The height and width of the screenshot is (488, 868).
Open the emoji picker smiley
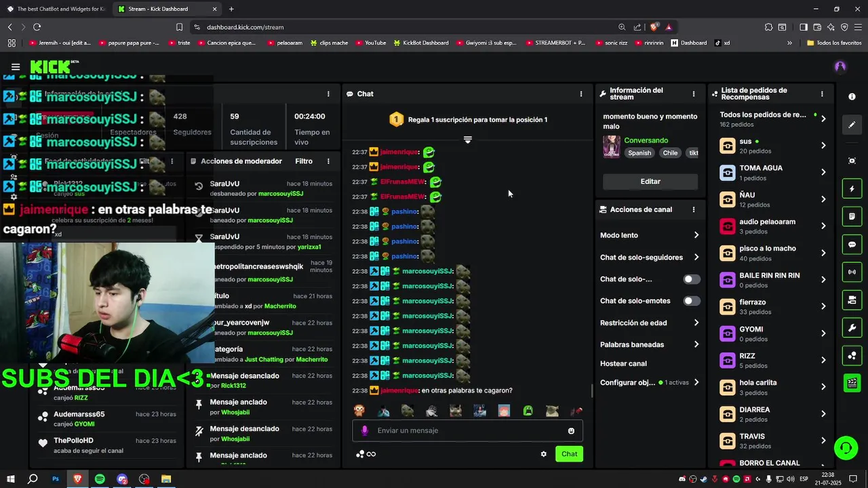[571, 430]
